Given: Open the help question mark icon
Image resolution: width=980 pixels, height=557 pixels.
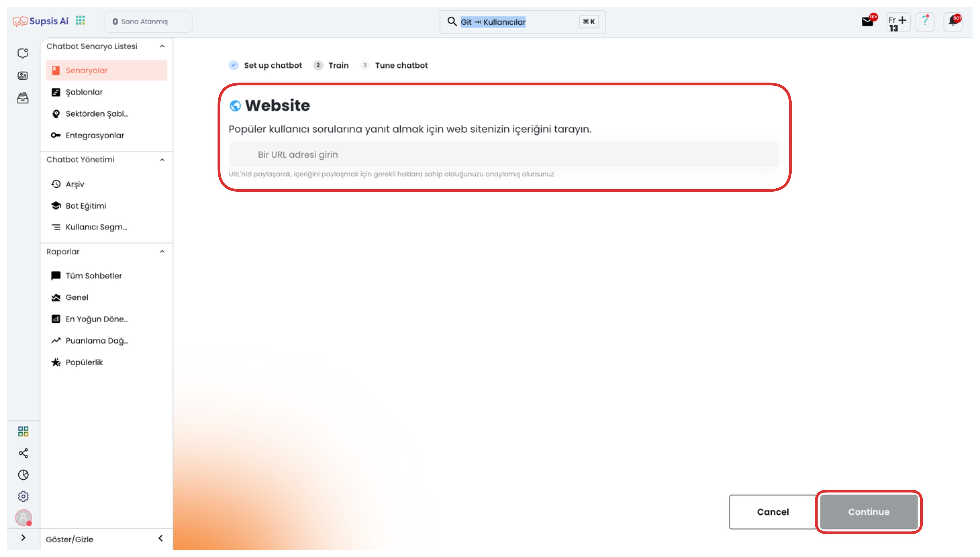Looking at the screenshot, I should tap(925, 21).
